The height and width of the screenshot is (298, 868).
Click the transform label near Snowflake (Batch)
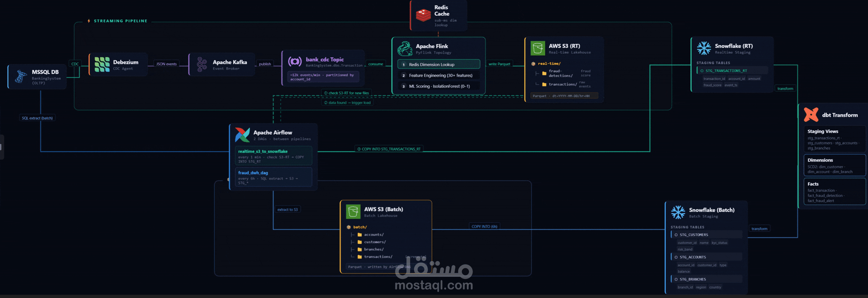click(x=759, y=229)
